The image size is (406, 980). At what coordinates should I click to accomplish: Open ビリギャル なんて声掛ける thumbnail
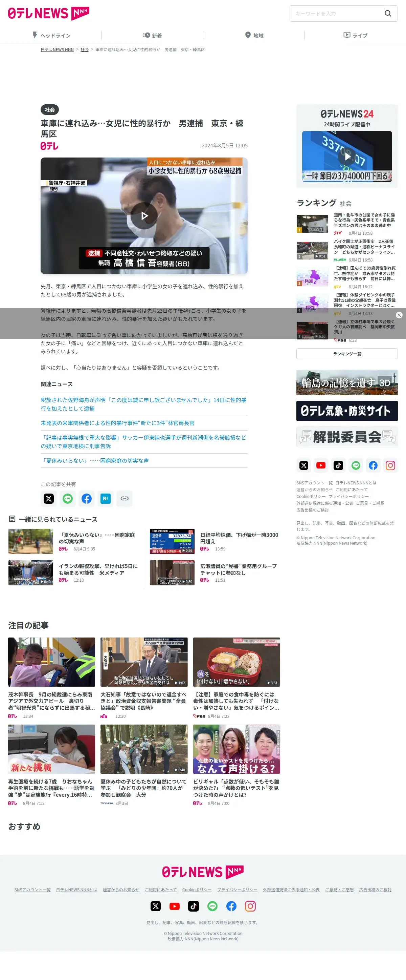pos(236,749)
